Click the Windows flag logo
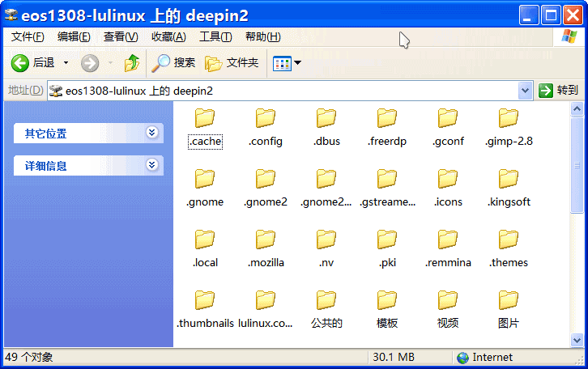 click(569, 36)
